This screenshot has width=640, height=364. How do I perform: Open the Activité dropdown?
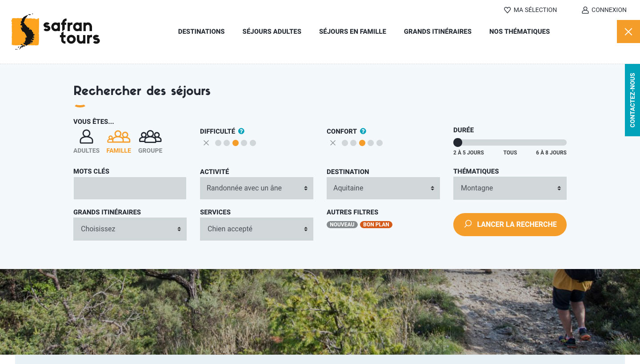[x=256, y=188]
